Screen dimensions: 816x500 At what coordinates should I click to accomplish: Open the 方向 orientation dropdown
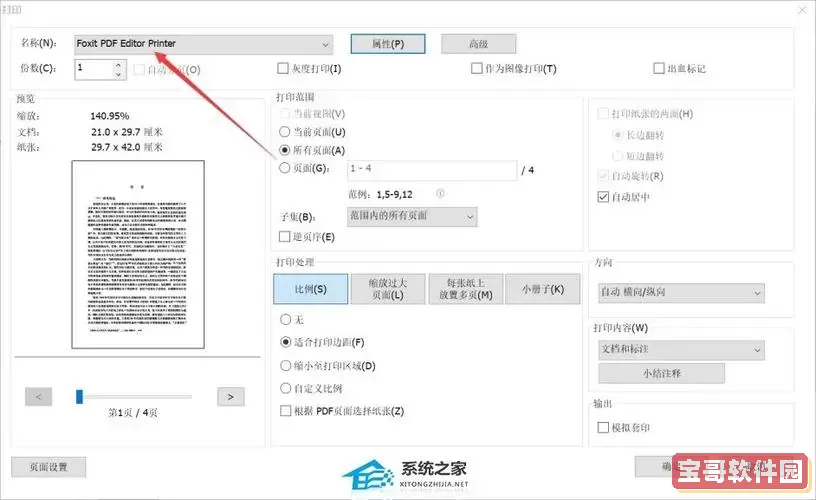682,293
